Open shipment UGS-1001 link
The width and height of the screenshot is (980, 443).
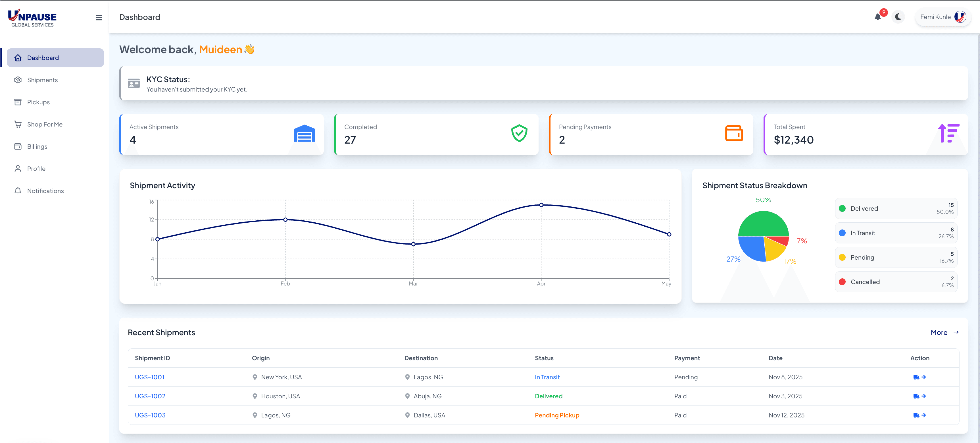[149, 377]
